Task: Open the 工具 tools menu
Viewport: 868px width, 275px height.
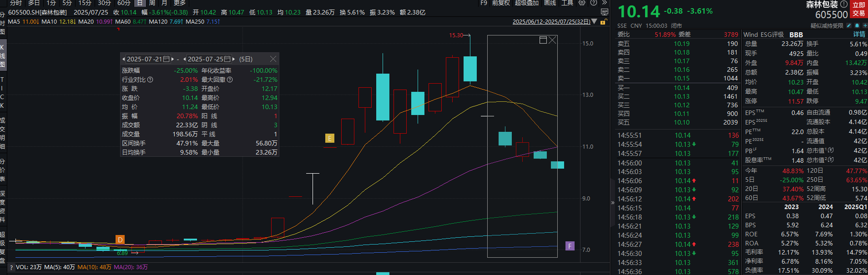Action: (x=567, y=3)
